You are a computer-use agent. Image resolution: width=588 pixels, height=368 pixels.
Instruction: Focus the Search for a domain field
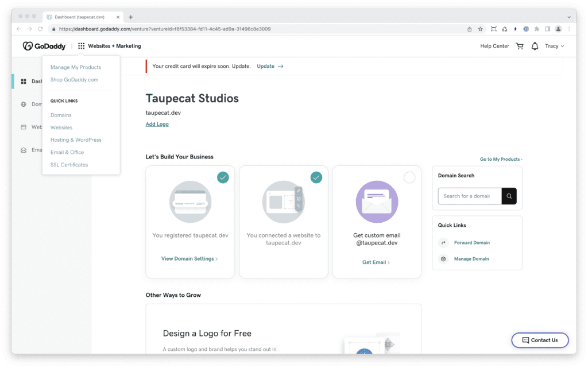click(470, 196)
